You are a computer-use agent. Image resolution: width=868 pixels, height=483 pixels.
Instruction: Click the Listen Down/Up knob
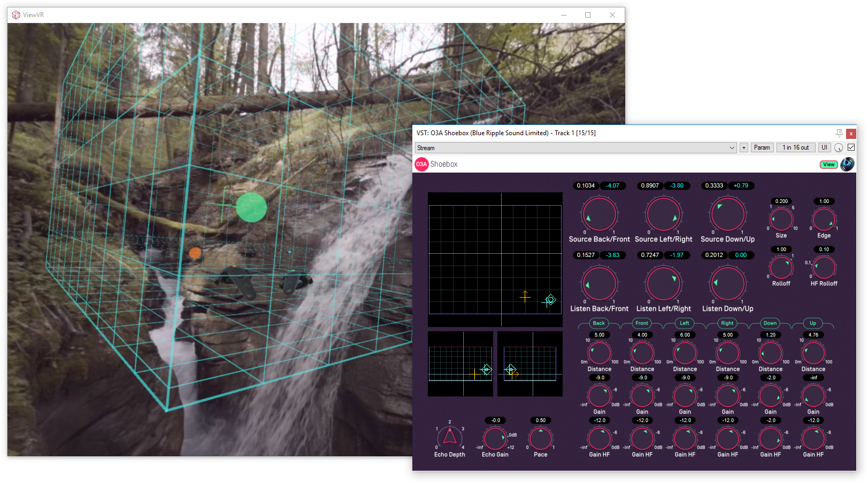tap(727, 283)
